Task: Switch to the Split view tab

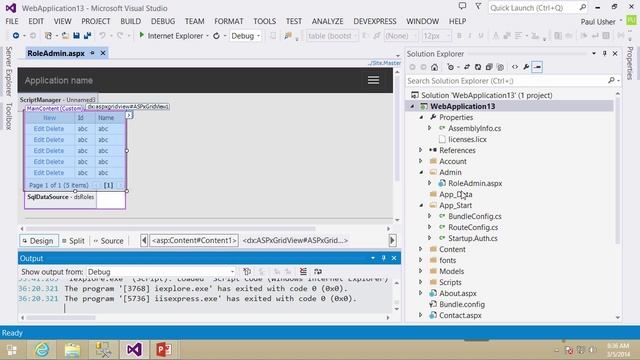Action: 73,241
